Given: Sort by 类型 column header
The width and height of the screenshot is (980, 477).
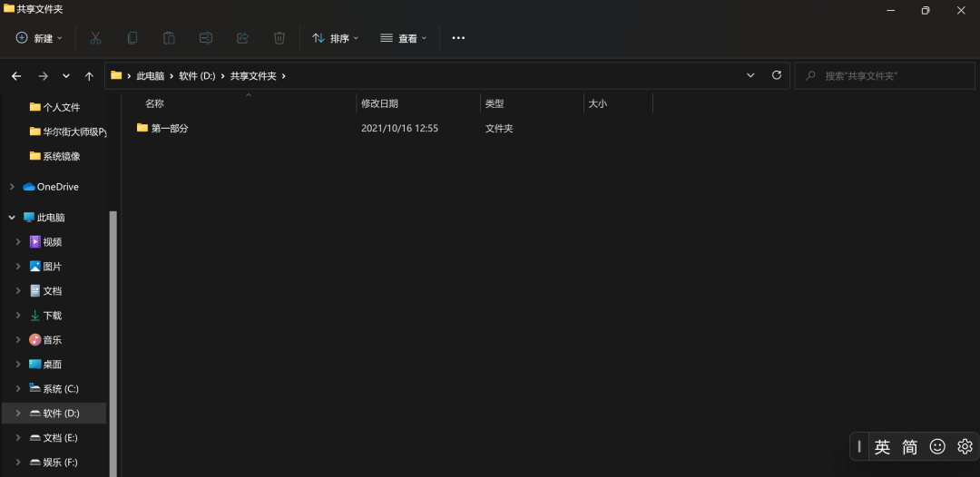Looking at the screenshot, I should coord(495,103).
